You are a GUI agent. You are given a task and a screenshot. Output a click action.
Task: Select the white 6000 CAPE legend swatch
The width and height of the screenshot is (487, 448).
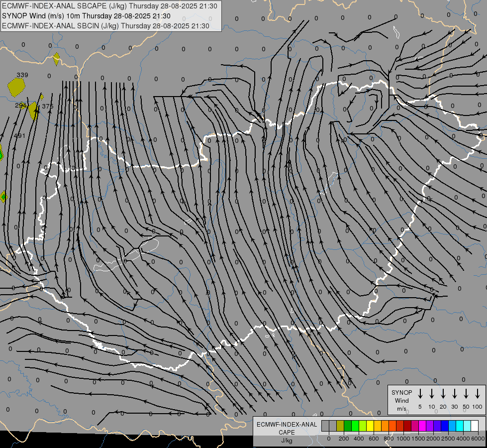[x=474, y=426]
